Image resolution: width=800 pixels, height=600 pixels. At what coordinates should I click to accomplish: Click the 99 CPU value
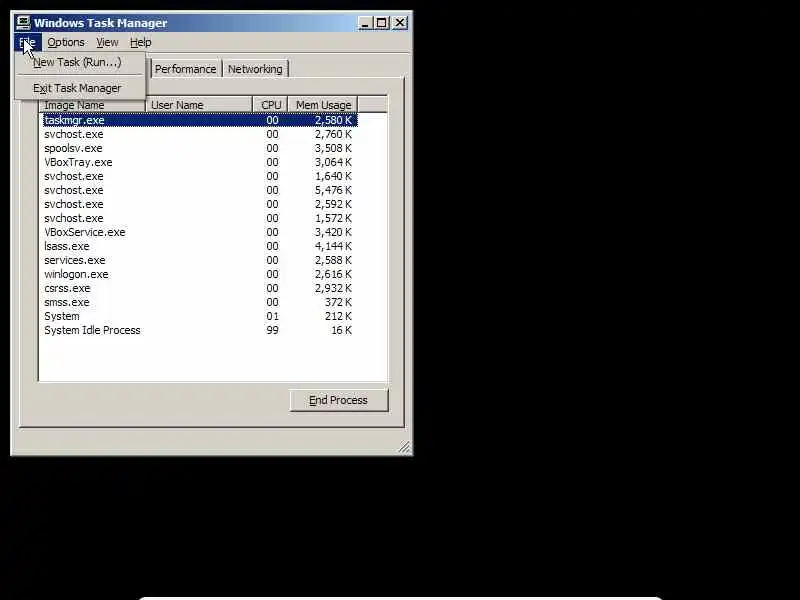(x=272, y=330)
